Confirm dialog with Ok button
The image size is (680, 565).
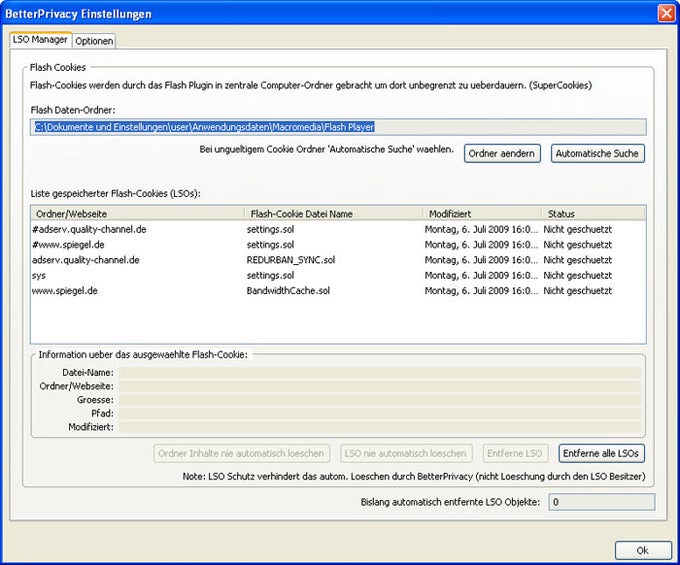pos(643,550)
